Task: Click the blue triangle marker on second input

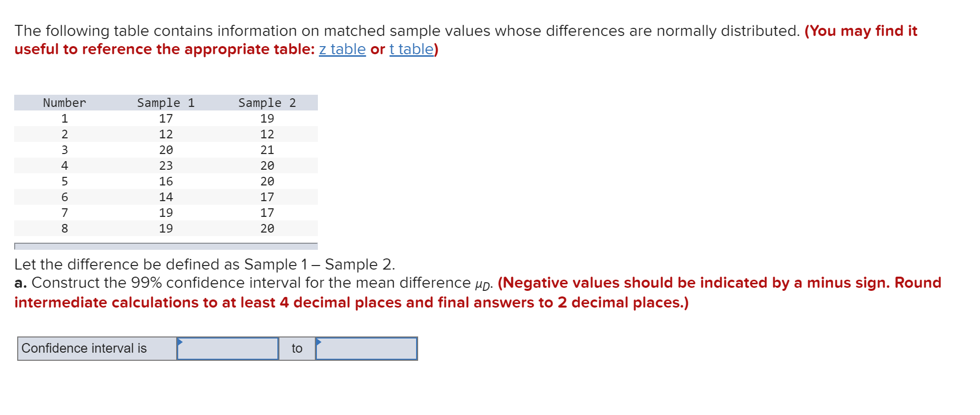Action: [x=318, y=342]
